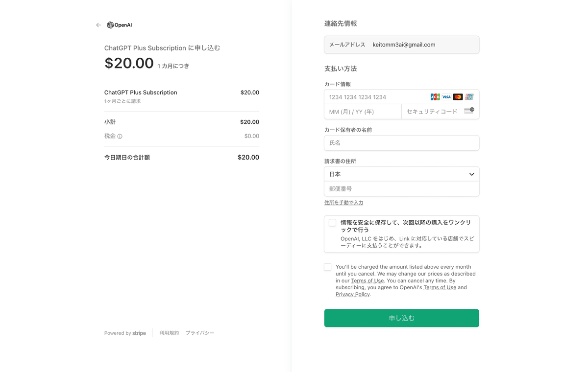This screenshot has height=372, width=588.
Task: Click the JCB card icon
Action: pos(435,97)
